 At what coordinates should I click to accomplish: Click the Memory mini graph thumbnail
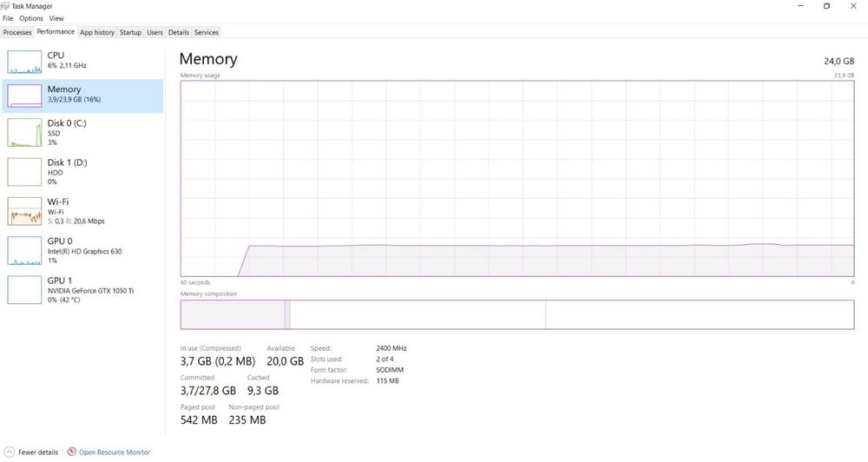(x=24, y=96)
